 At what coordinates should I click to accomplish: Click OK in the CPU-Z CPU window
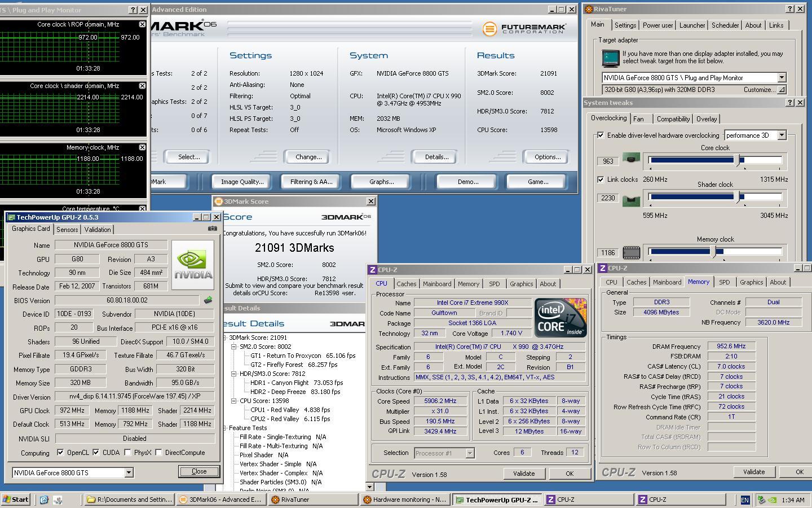coord(570,474)
